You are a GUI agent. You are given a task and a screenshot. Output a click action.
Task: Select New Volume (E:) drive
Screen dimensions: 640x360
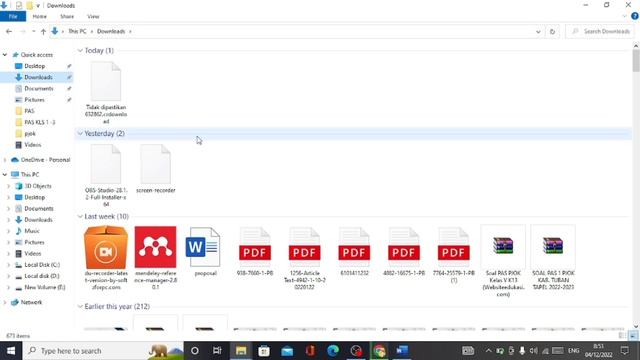(x=44, y=287)
